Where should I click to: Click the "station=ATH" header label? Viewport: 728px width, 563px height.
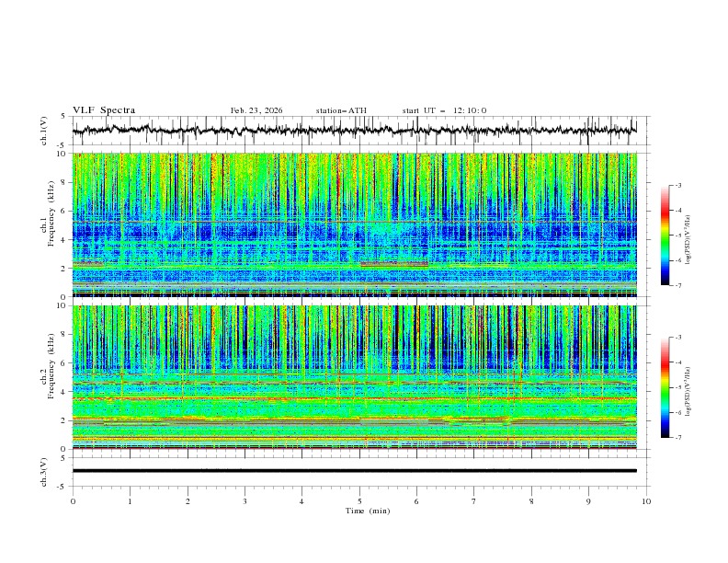click(x=341, y=110)
